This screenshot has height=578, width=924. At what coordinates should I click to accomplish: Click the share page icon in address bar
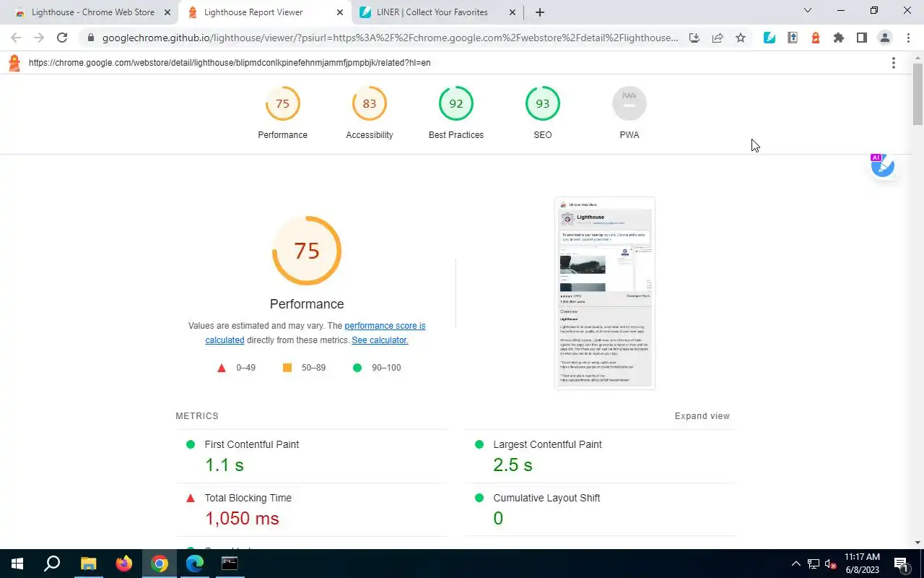(x=718, y=38)
